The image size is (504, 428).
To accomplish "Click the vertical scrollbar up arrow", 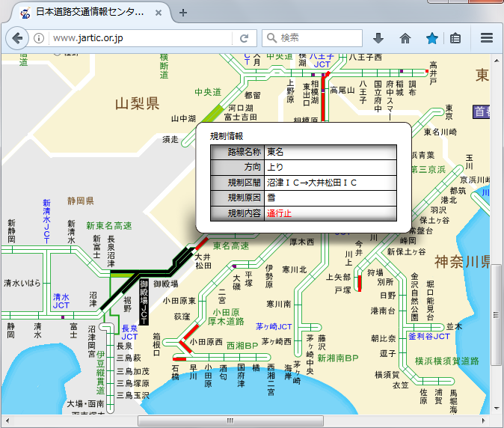I will [x=497, y=61].
